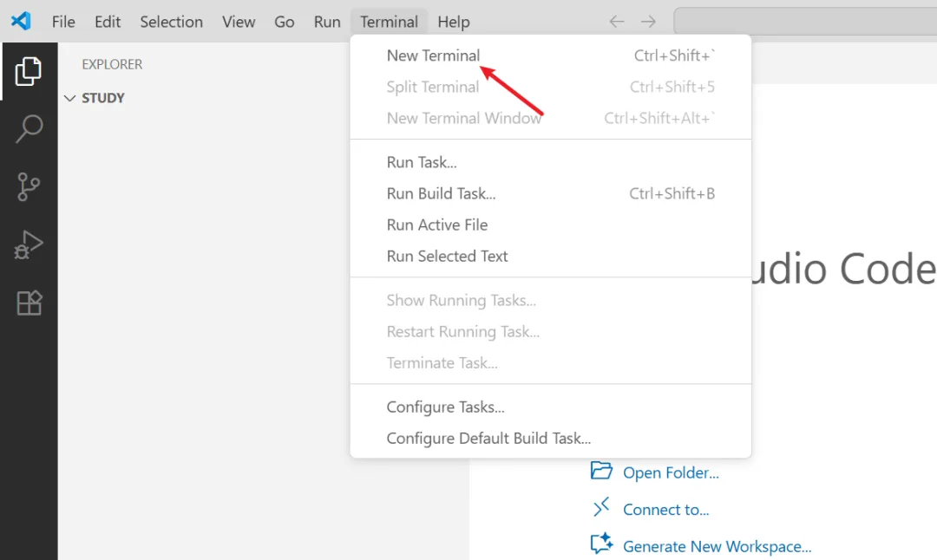Choose Run Selected Text

click(x=447, y=256)
